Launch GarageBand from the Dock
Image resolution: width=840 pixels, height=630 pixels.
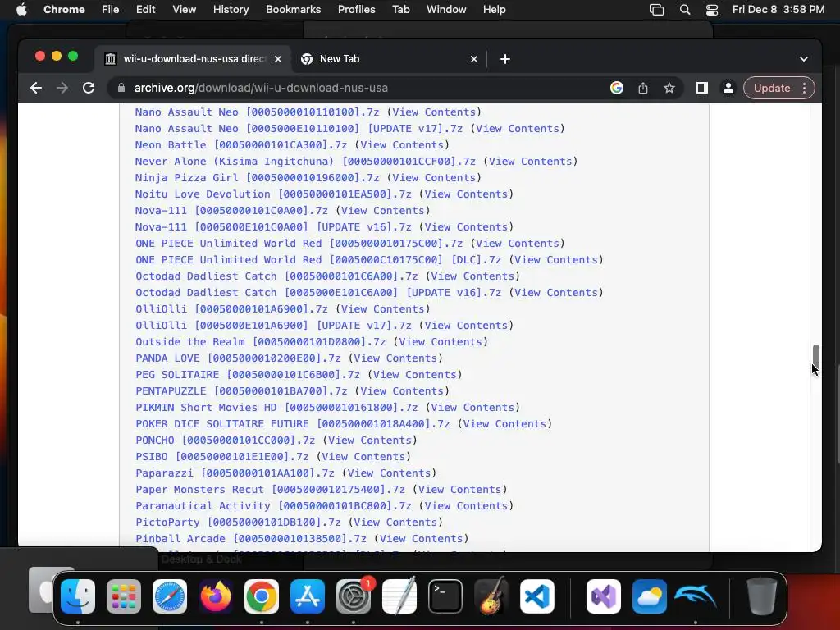tap(491, 596)
